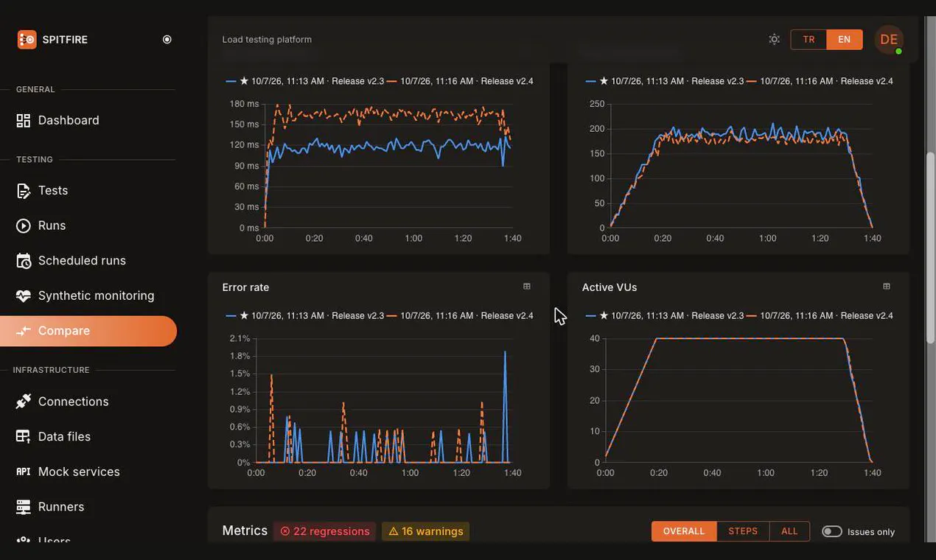Click the Metrics section heading
This screenshot has height=560, width=936.
(245, 531)
